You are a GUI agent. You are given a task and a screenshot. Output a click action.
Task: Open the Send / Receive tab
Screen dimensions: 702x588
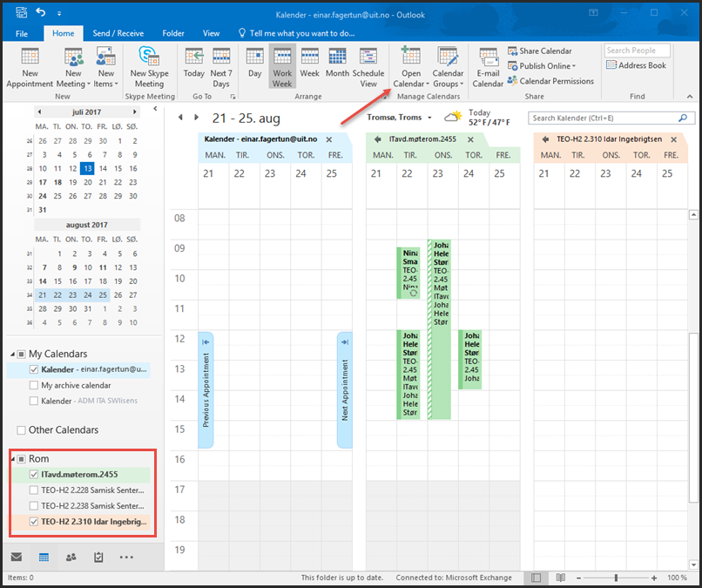point(119,33)
